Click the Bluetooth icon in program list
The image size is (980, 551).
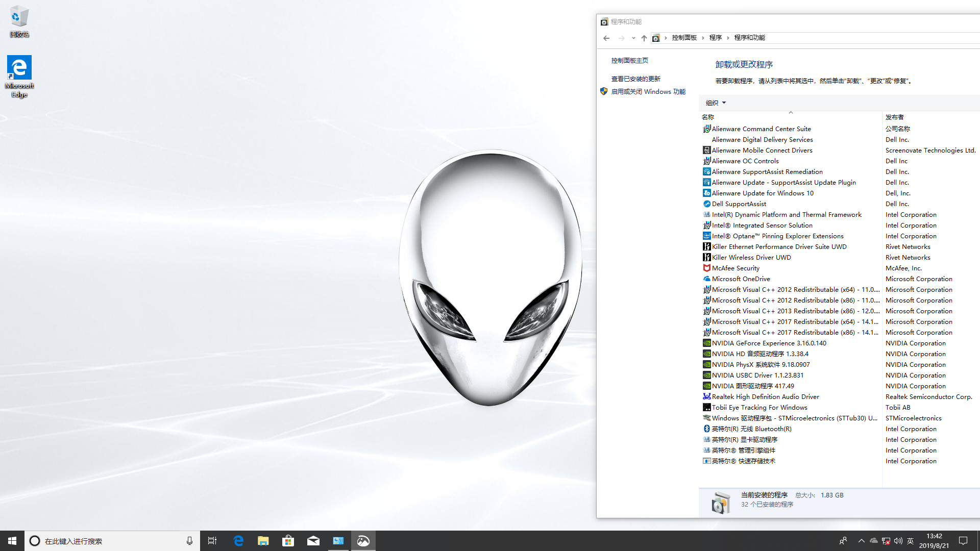[706, 429]
